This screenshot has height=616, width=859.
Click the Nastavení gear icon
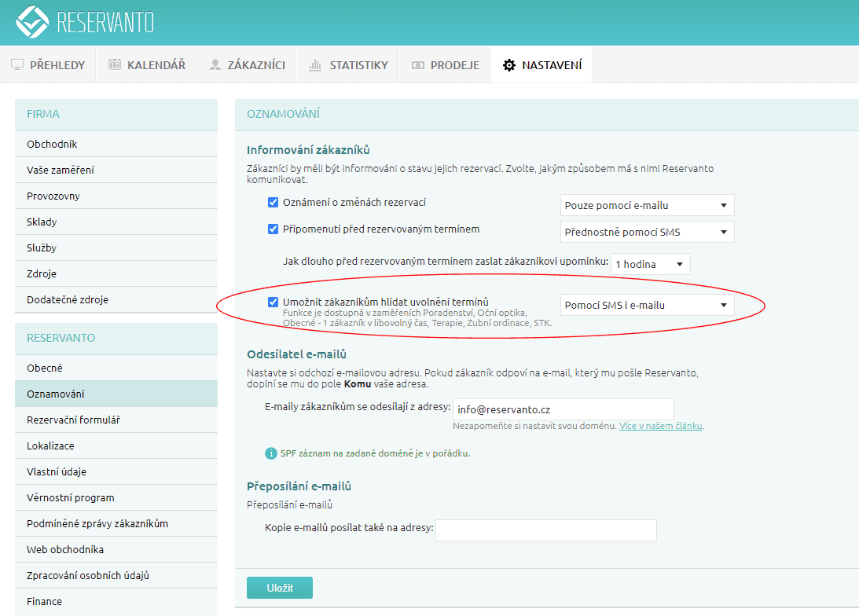tap(509, 65)
